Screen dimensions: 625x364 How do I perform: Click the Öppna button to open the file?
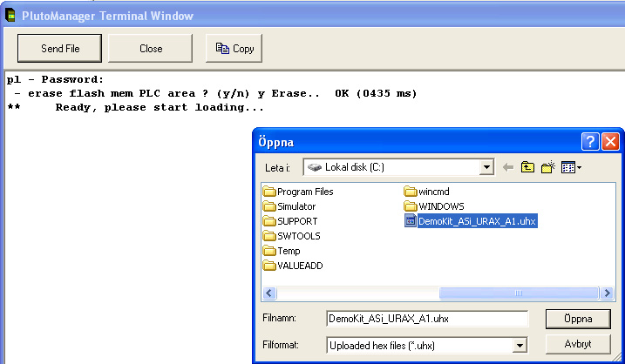coord(578,319)
